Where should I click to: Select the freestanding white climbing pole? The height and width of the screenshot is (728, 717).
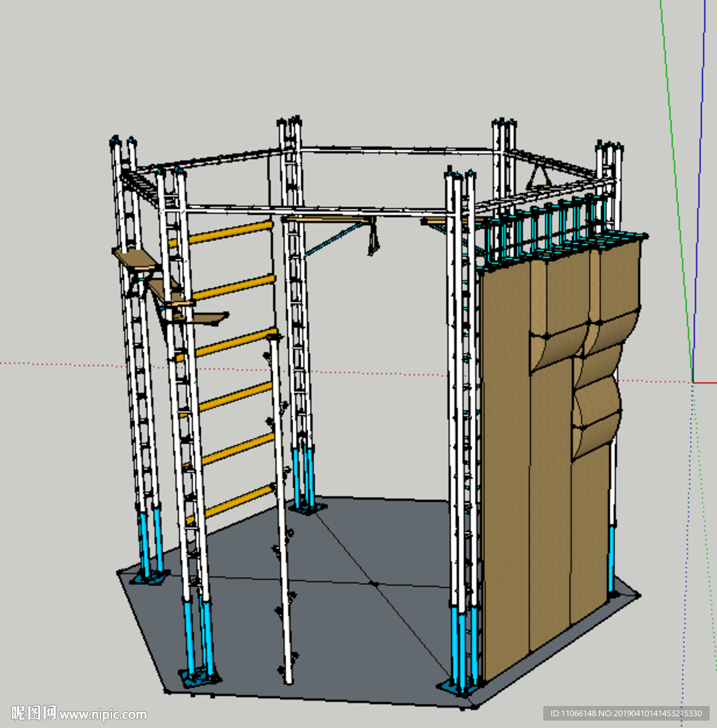(282, 508)
